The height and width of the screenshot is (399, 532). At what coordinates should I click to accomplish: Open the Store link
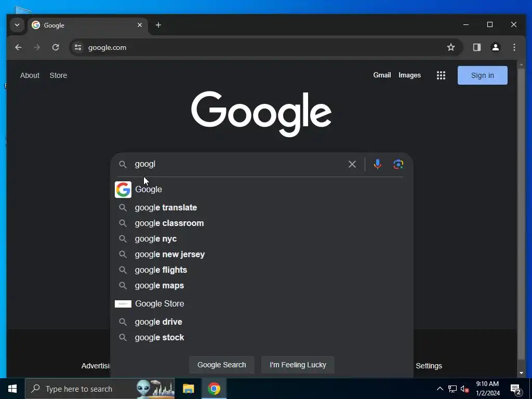[x=58, y=75]
